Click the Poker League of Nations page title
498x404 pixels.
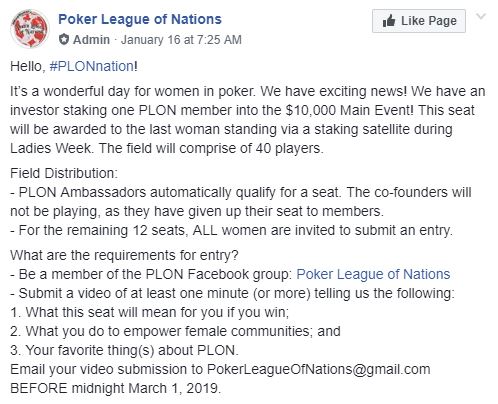pos(140,19)
